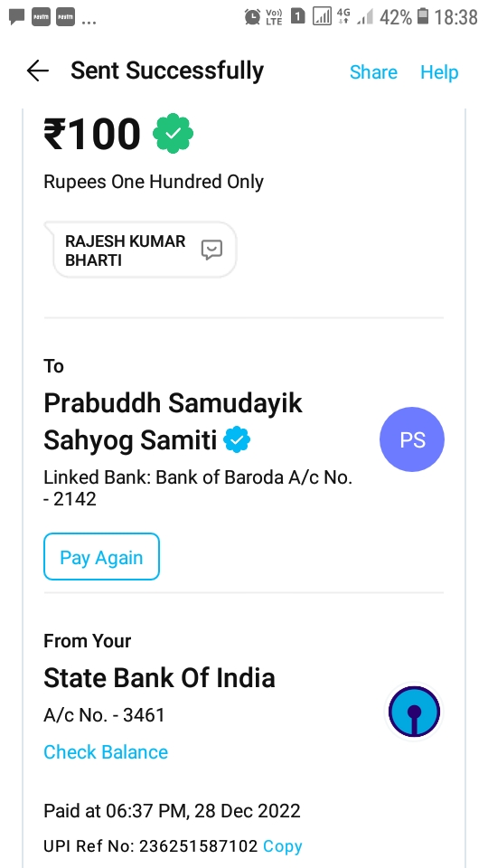
Task: Tap the State Bank of India logo
Action: 414,712
